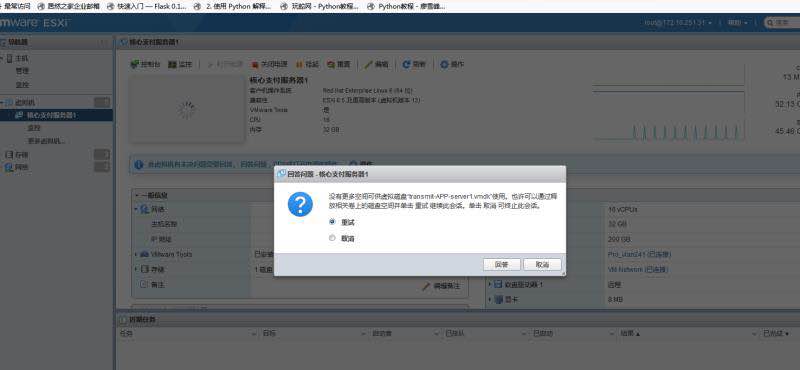Viewport: 800px width, 370px height.
Task: Expand the 存储 row in general info
Action: pos(136,269)
